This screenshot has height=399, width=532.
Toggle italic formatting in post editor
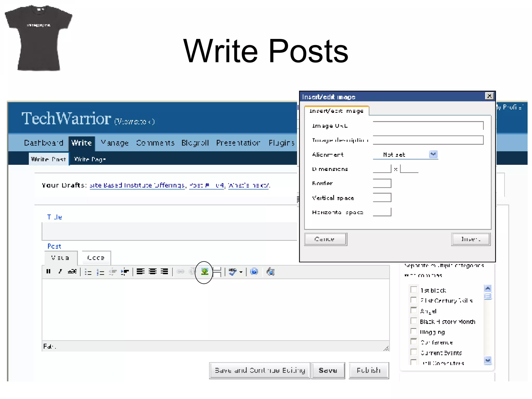click(x=60, y=271)
